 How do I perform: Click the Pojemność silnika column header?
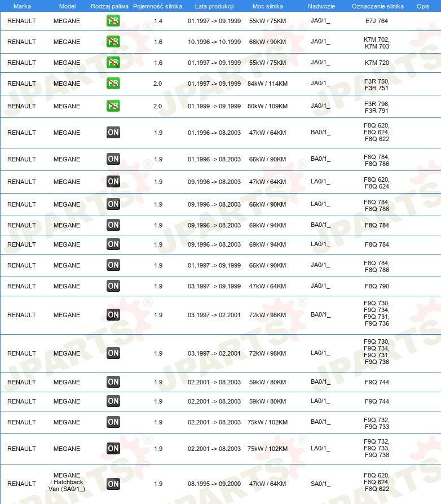[157, 6]
